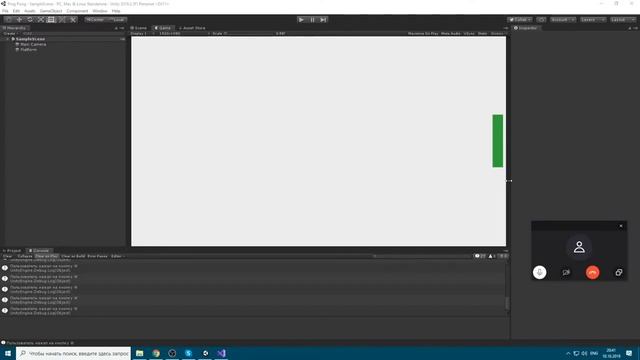
Task: Select the custom editor tools icon
Action: coord(73,20)
